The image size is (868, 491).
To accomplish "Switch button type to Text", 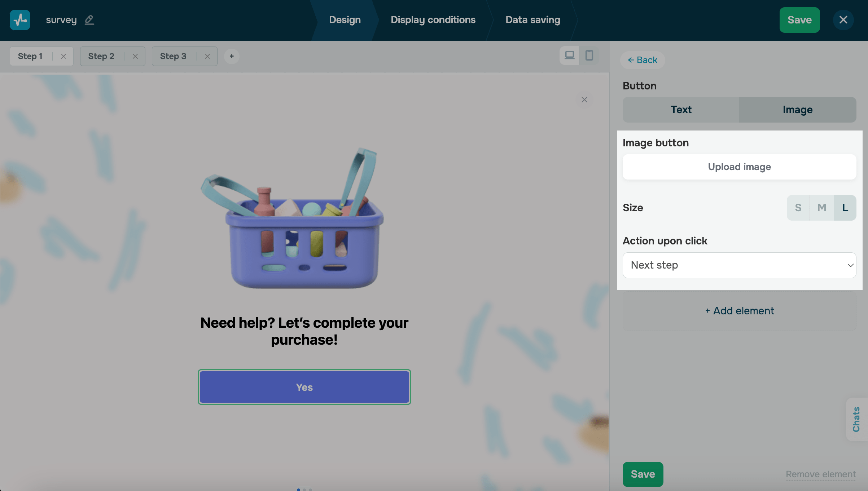I will 681,110.
